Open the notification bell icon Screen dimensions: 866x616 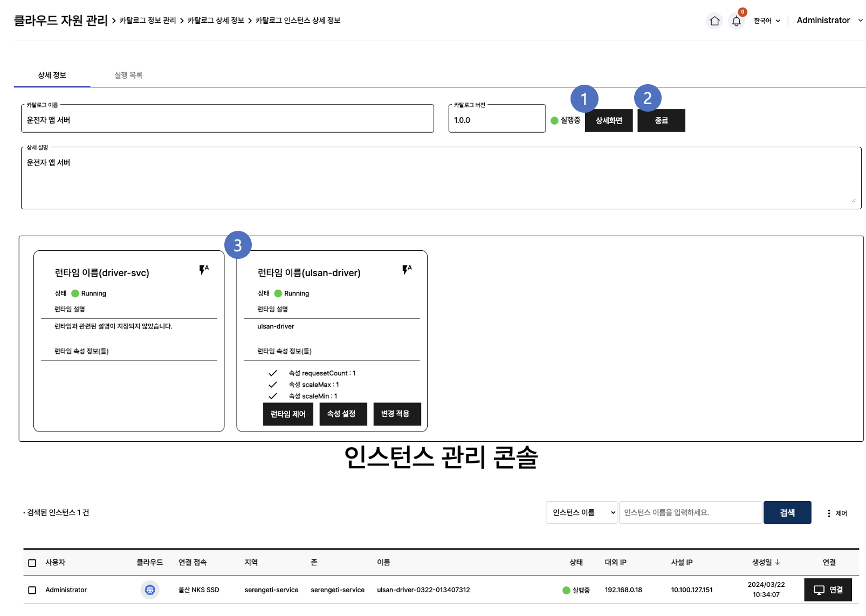[736, 21]
